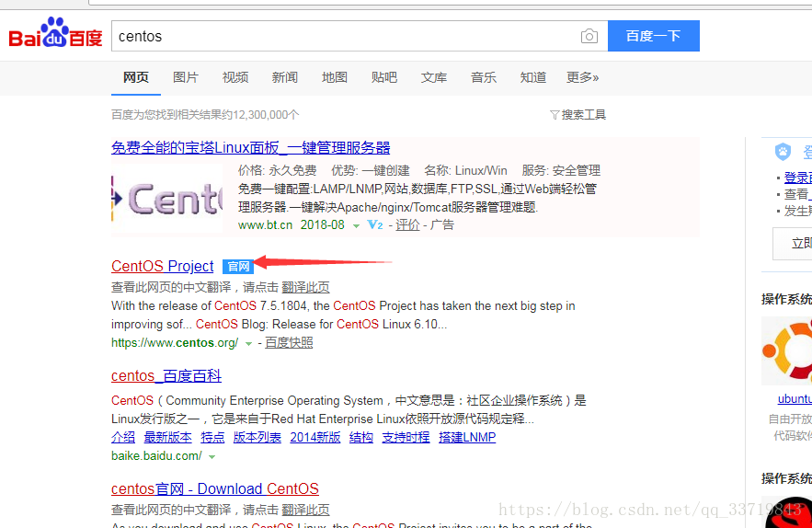Expand dropdown arrow after https://www.centos.org/
This screenshot has width=812, height=528.
(248, 343)
